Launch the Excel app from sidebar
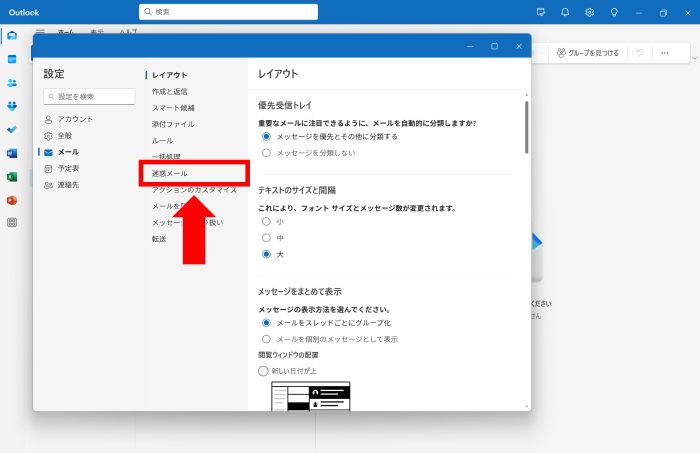700x453 pixels. [12, 176]
